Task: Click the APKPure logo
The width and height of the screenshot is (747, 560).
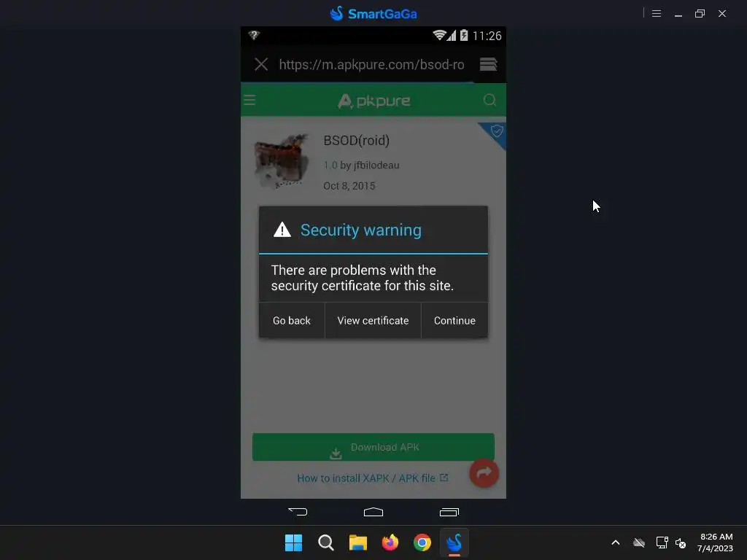Action: [x=374, y=101]
